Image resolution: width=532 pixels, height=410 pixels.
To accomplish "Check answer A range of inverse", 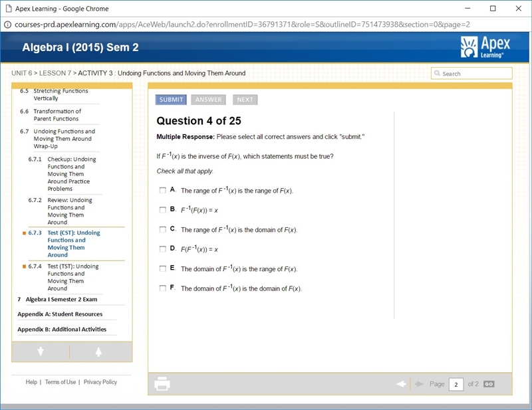I will click(162, 190).
